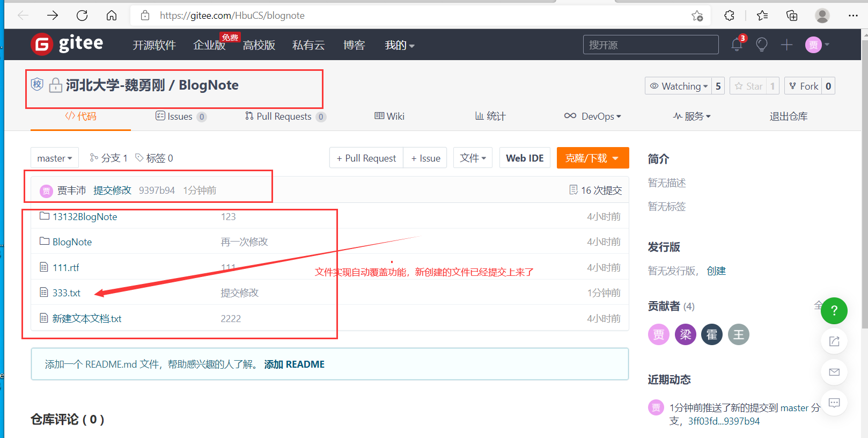This screenshot has width=868, height=438.
Task: Open commit hash 9397b94
Action: [157, 190]
